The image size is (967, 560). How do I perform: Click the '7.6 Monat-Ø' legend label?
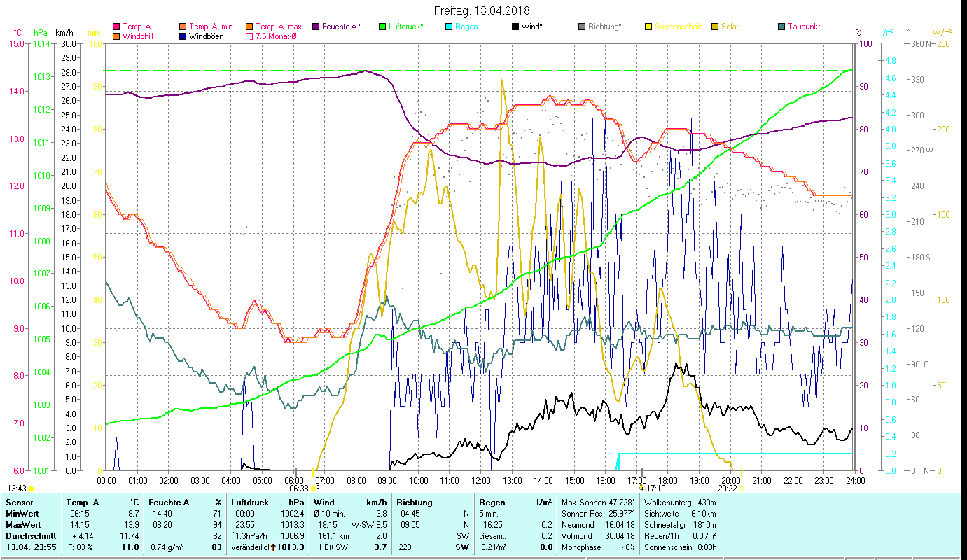pos(276,36)
